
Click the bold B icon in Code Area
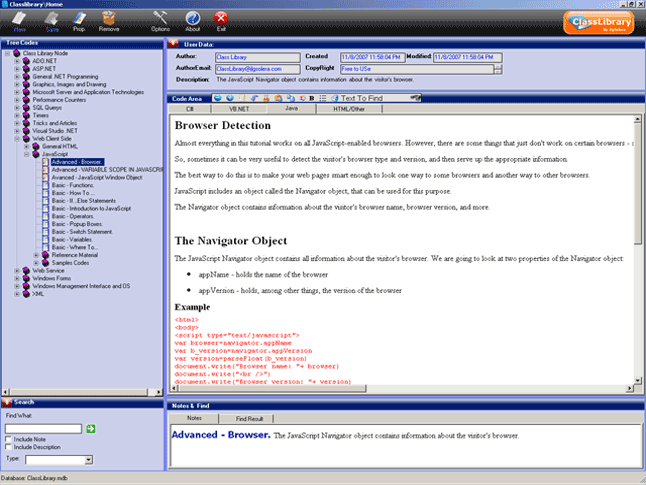[x=312, y=98]
